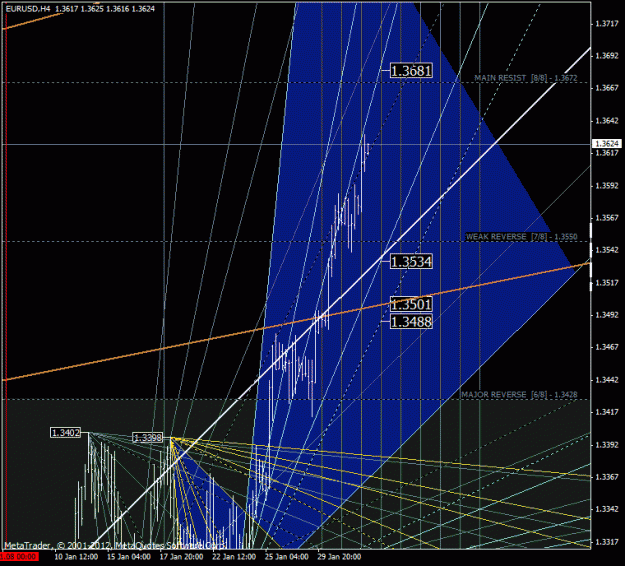Click the 22 Jan 12:00 time label

tap(234, 557)
